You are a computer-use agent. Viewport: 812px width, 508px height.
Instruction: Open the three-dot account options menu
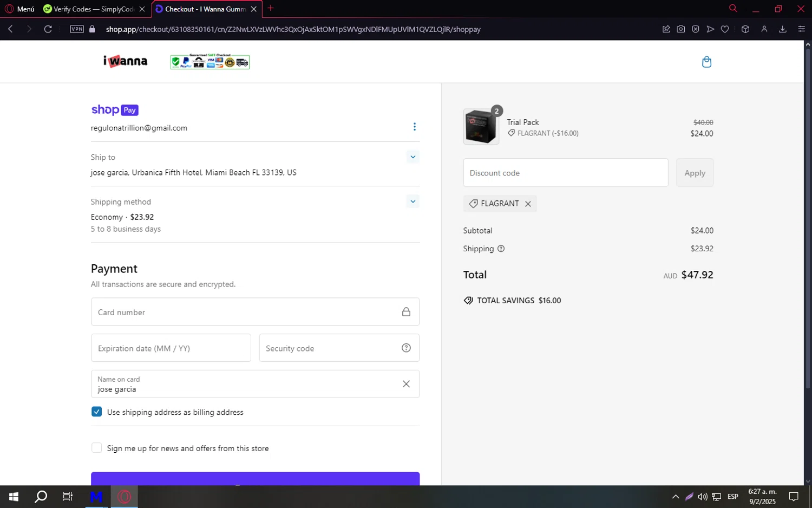click(x=415, y=127)
